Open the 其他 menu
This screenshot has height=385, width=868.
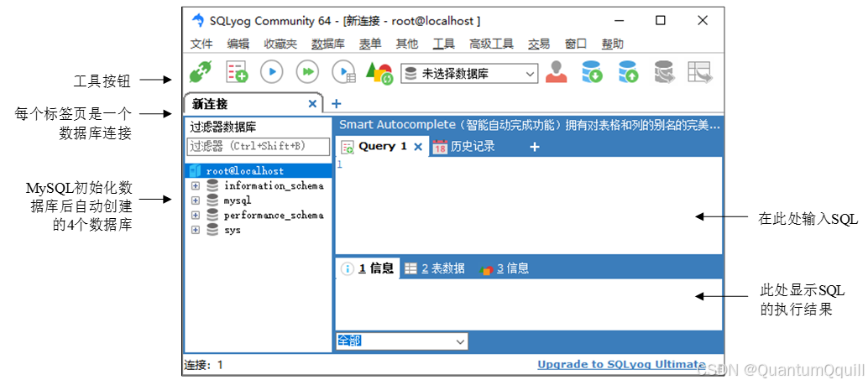tap(407, 44)
